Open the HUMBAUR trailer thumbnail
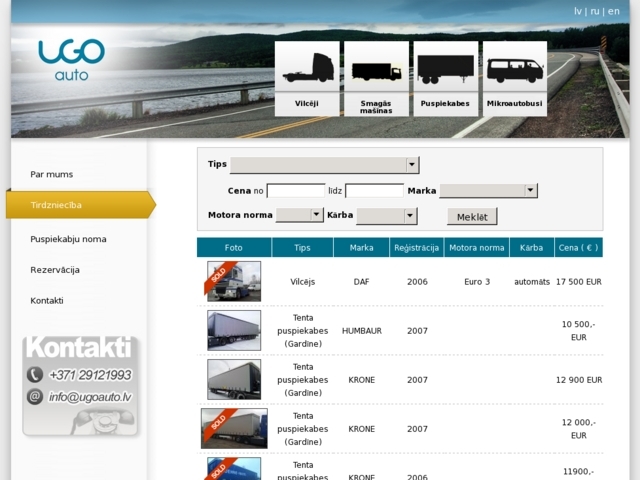This screenshot has height=480, width=640. pyautogui.click(x=234, y=331)
